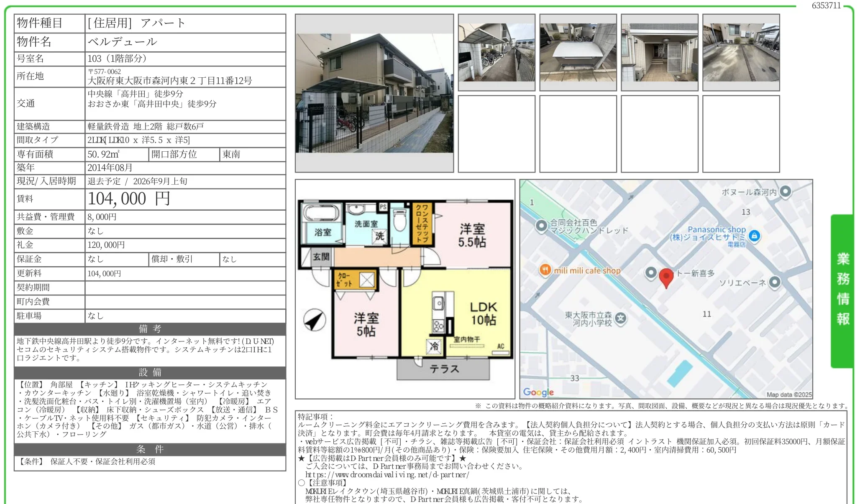Screen dimensions: 860x504
Task: Click the 合同会社百色 map marker
Action: coord(542,226)
